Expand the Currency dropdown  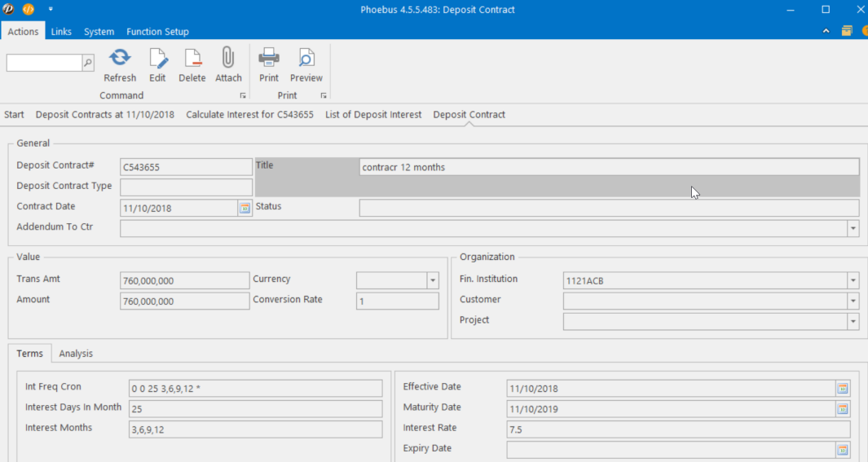pos(432,281)
